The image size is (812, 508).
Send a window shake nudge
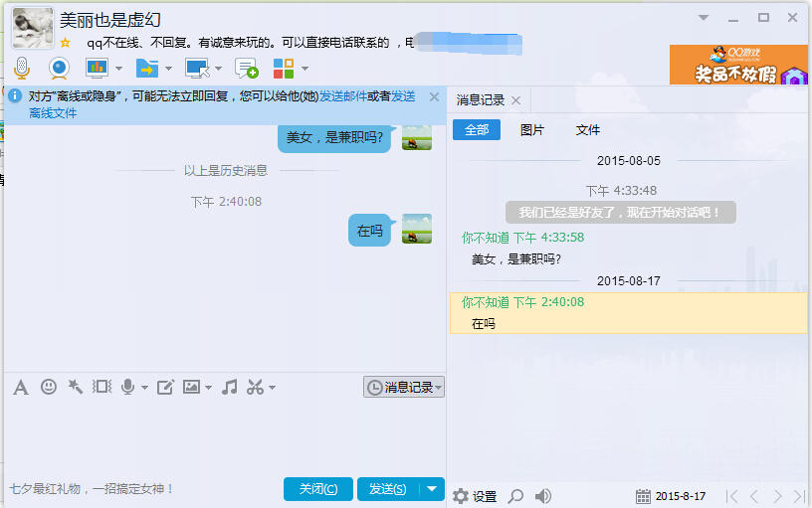point(102,387)
